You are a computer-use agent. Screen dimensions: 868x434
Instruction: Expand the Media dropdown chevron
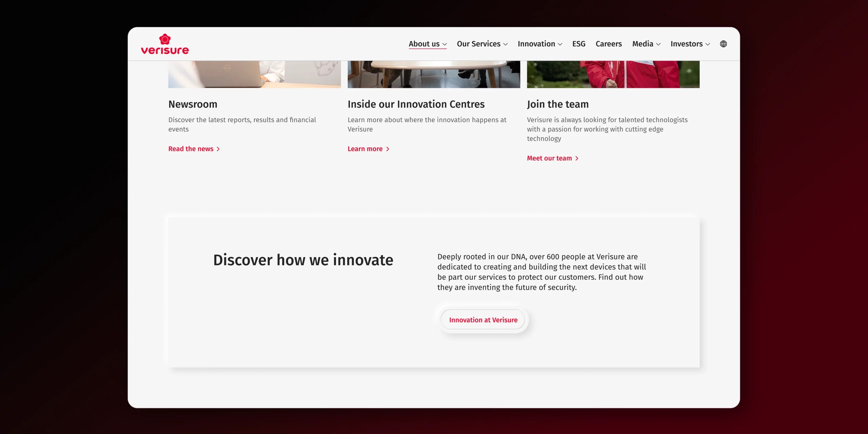[x=658, y=44]
